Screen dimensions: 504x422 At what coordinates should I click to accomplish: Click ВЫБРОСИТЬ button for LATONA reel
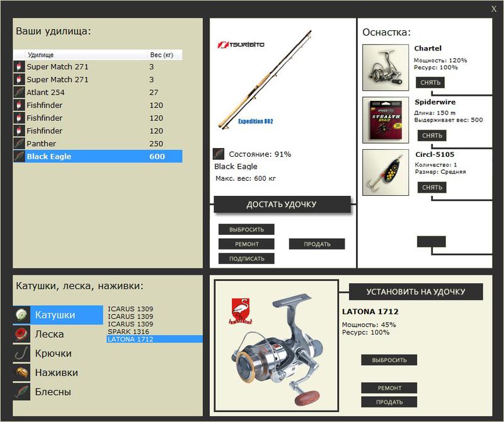pyautogui.click(x=389, y=360)
